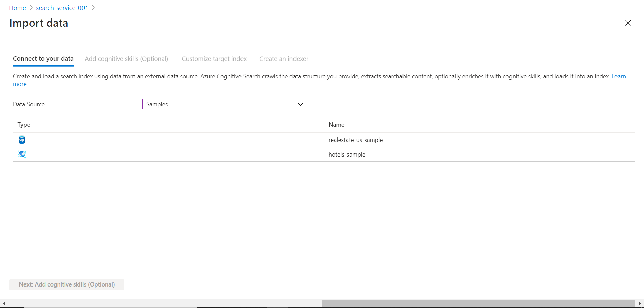Follow the Learn more link
The height and width of the screenshot is (308, 644).
click(619, 76)
